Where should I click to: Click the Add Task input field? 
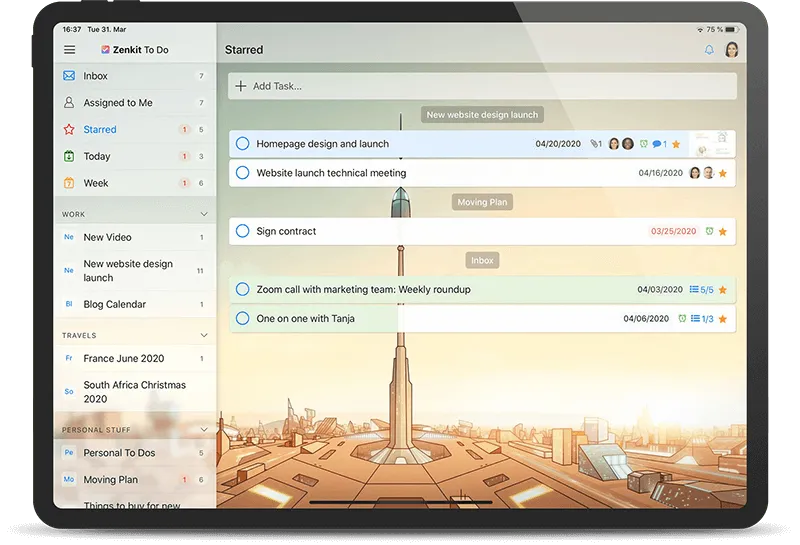[x=482, y=86]
